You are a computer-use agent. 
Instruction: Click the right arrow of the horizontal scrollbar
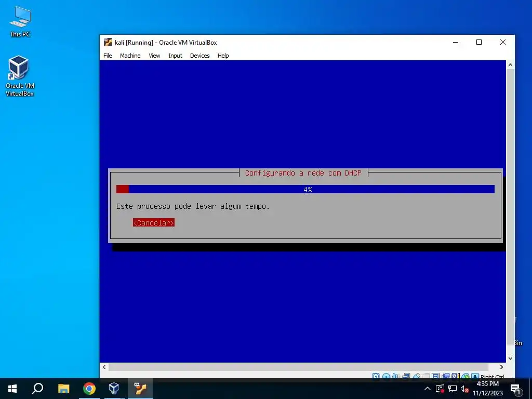click(501, 367)
